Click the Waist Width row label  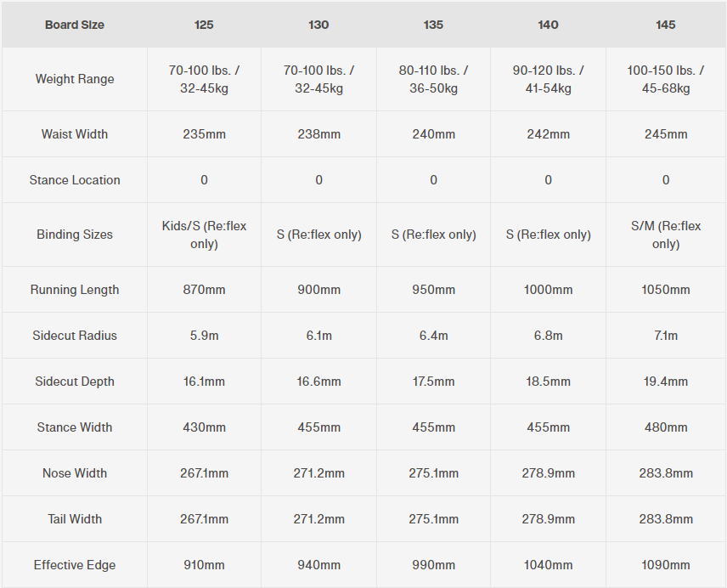[75, 134]
